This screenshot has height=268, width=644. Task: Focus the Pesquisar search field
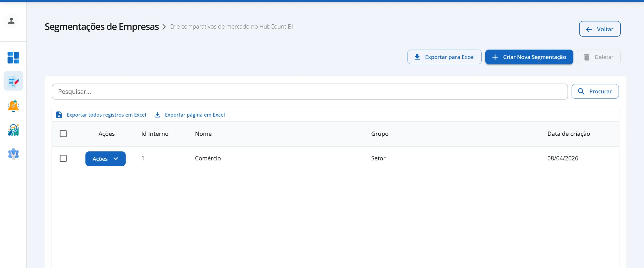point(310,92)
